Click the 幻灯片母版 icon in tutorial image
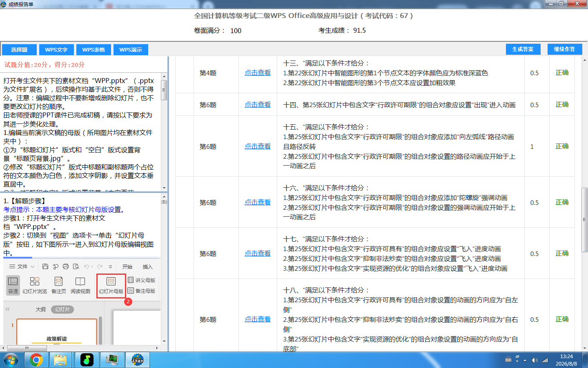 [111, 285]
